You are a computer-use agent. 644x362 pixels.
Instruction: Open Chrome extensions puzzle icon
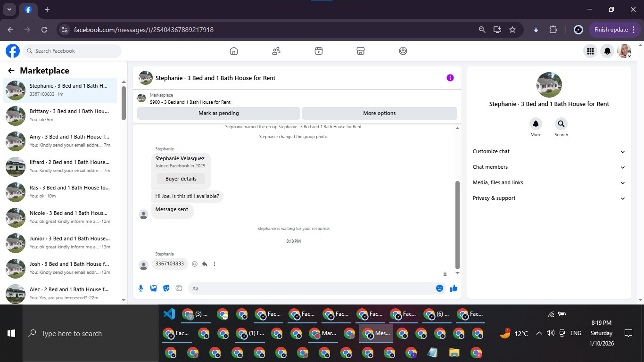click(x=553, y=30)
